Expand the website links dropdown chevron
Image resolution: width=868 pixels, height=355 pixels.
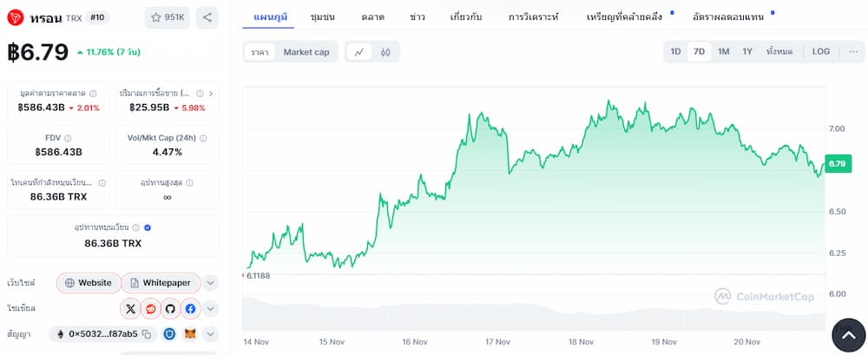tap(210, 283)
